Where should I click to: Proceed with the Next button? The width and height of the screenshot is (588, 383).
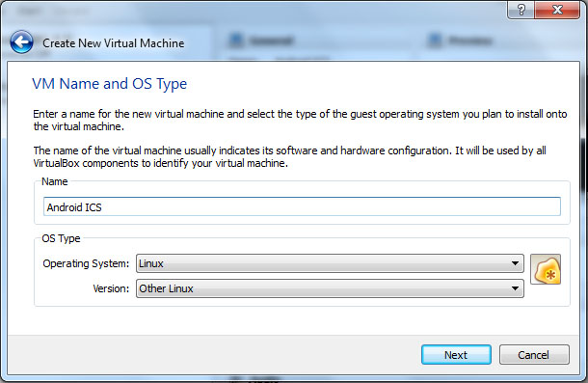(456, 354)
